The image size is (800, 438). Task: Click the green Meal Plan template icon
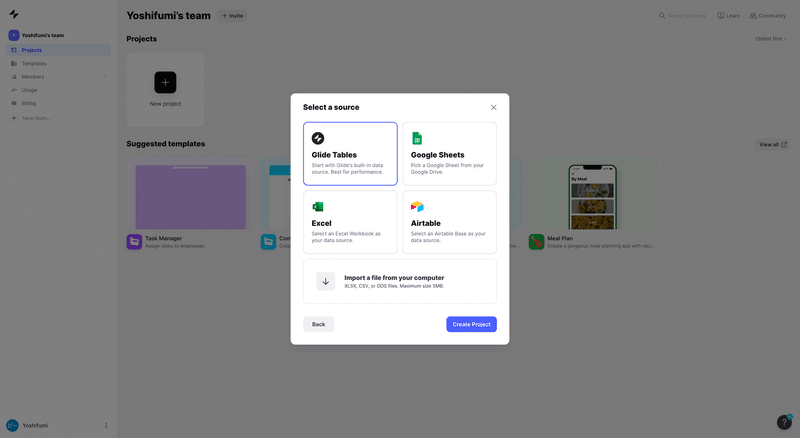point(536,241)
